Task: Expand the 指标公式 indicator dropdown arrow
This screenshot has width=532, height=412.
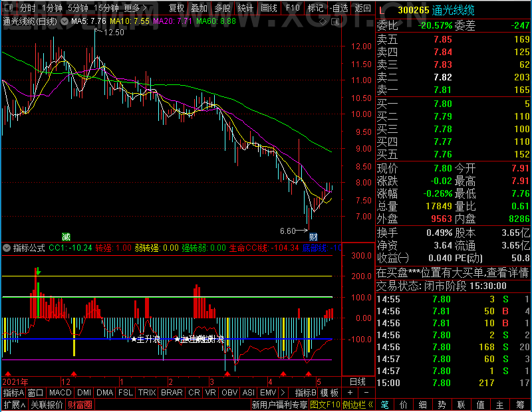Action: 7,248
